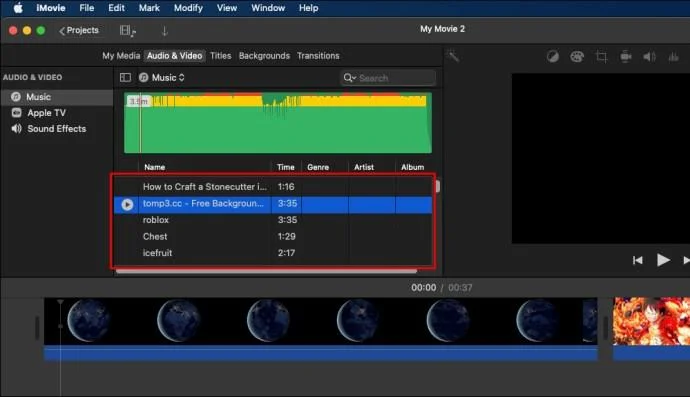690x397 pixels.
Task: Sort the list by Genre column
Action: [x=318, y=167]
